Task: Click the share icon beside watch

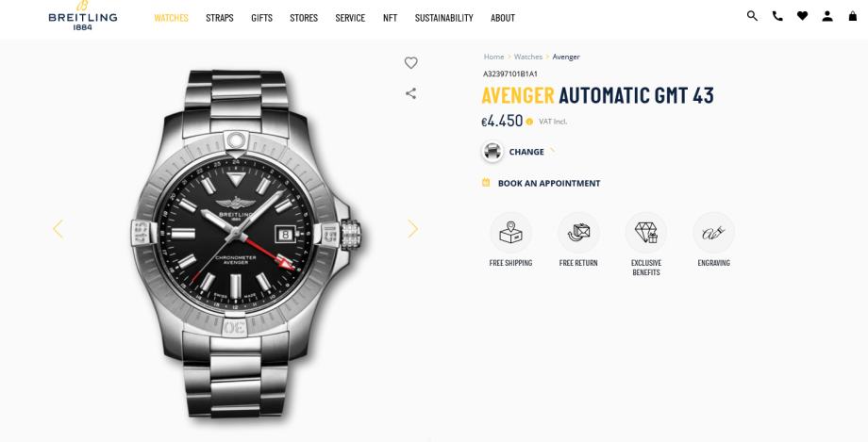Action: pyautogui.click(x=410, y=93)
